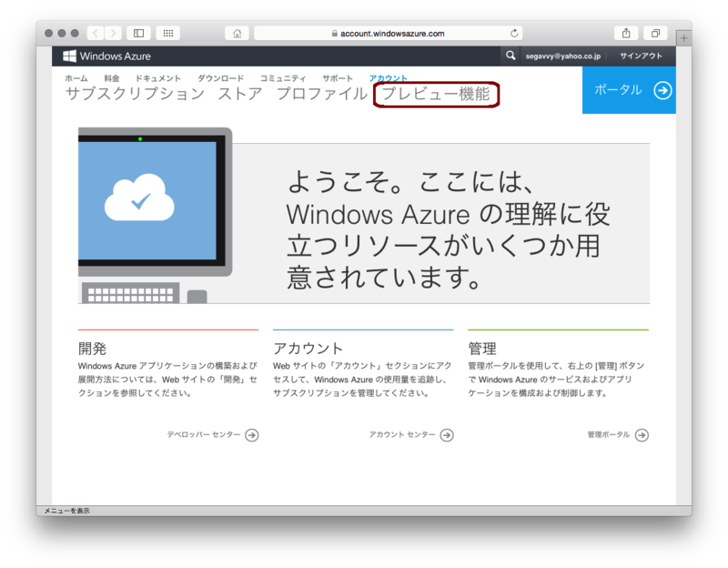Open Top Sites grid button
Screen dimensions: 728x568
tap(168, 33)
